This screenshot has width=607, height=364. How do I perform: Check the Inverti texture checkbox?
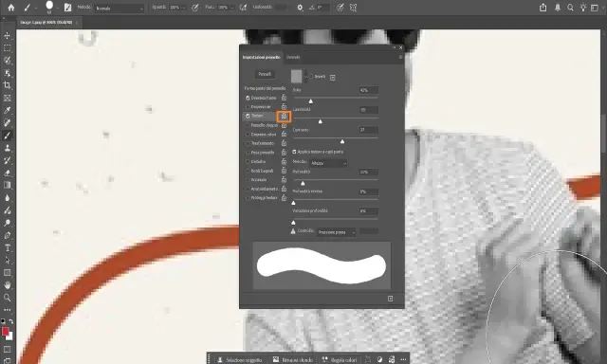pos(311,76)
